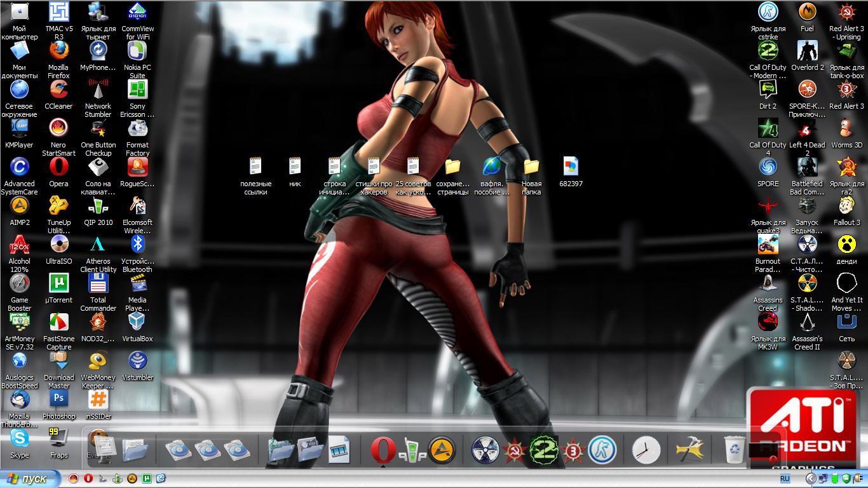The width and height of the screenshot is (868, 488).
Task: Open the Recycle Bin in the dock
Action: tap(735, 450)
